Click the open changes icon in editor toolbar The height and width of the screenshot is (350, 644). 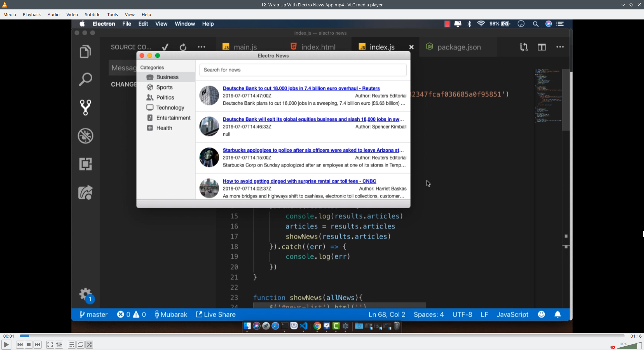(524, 47)
